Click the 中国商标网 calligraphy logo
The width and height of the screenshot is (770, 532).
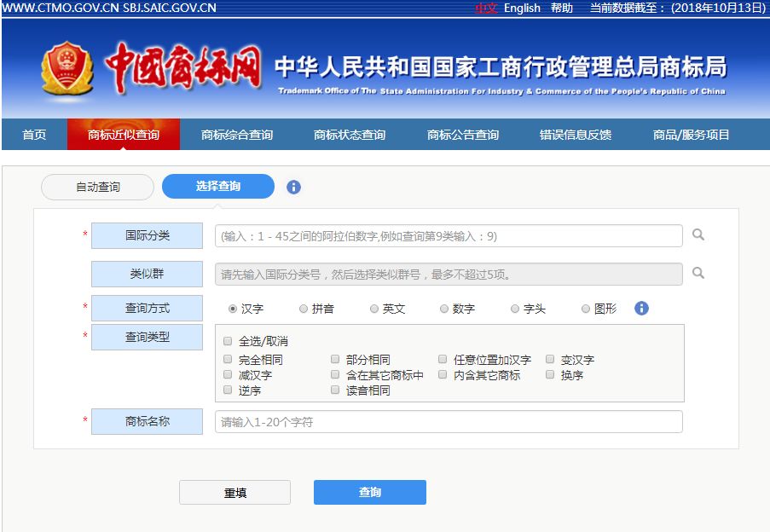click(x=182, y=67)
